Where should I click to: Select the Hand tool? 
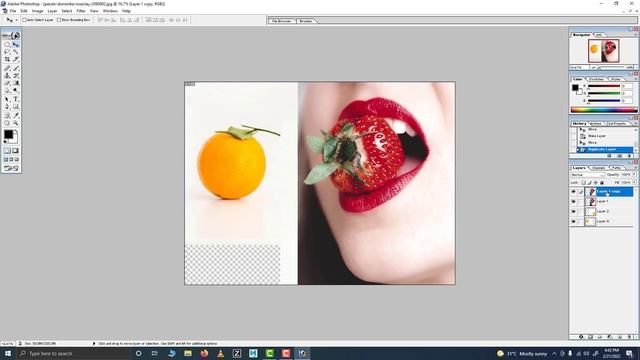click(7, 122)
